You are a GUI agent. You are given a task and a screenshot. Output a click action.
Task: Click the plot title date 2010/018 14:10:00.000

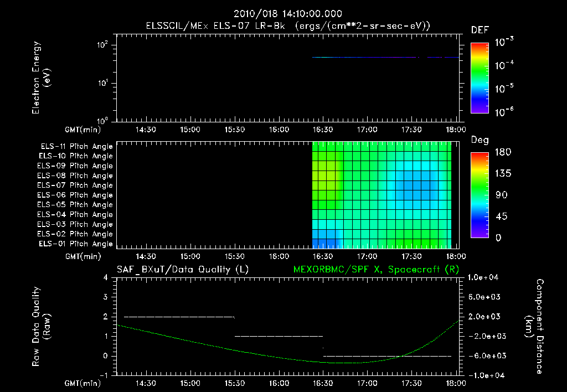[x=288, y=14]
